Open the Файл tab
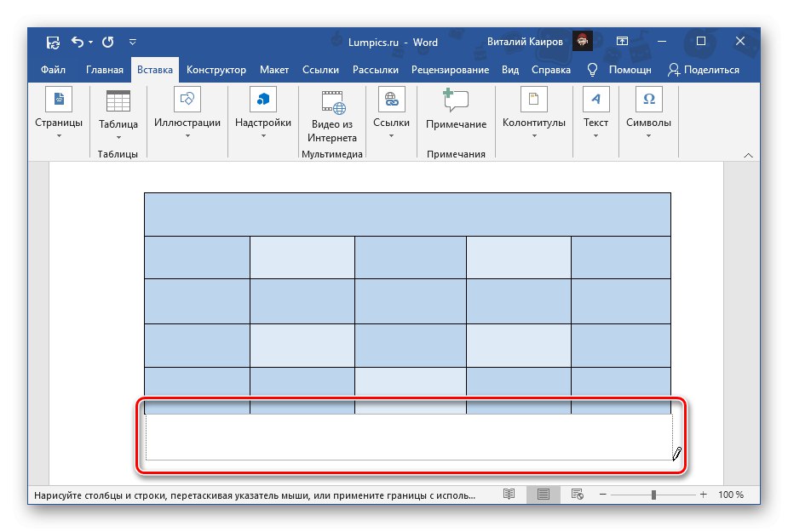788x532 pixels. 53,70
